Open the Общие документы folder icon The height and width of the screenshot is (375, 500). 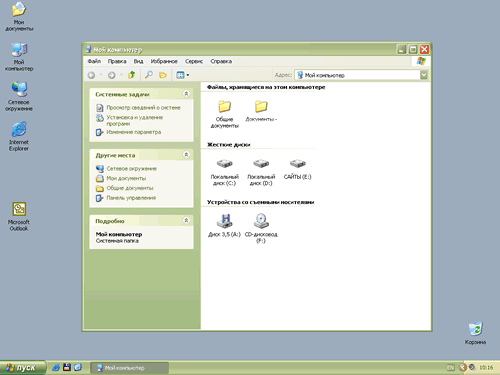pos(225,114)
